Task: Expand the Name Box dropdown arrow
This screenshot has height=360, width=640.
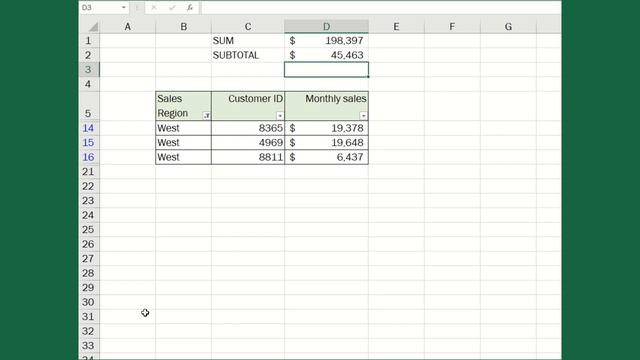Action: coord(123,7)
